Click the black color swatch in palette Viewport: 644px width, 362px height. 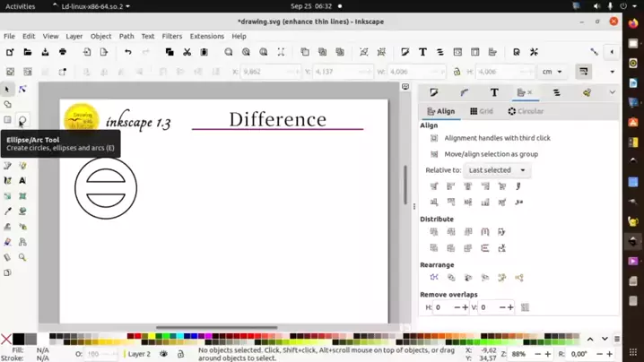pos(19,339)
